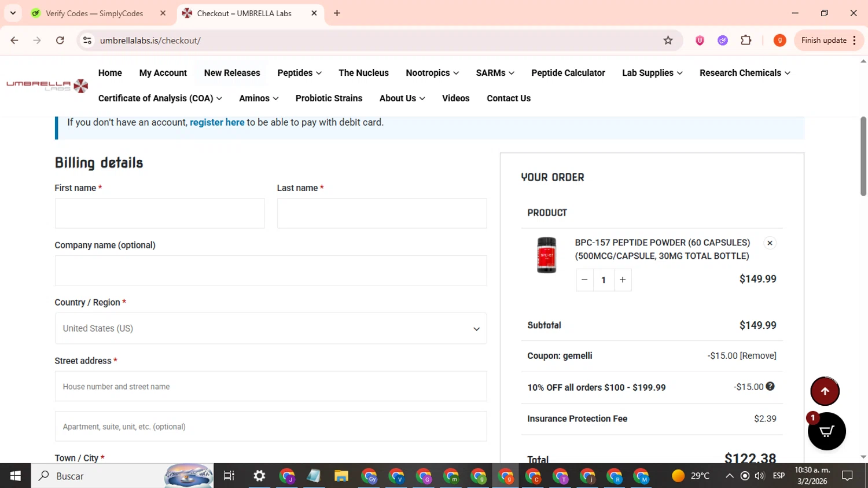Close the Checkout UMBRELLA Labs tab
Image resolution: width=868 pixels, height=488 pixels.
(x=314, y=13)
